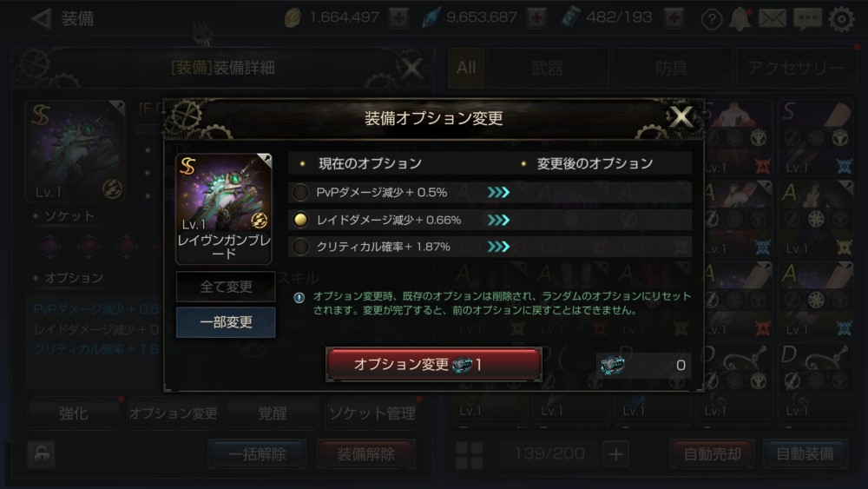Click the 自動装備 button
The width and height of the screenshot is (868, 489).
pyautogui.click(x=805, y=454)
